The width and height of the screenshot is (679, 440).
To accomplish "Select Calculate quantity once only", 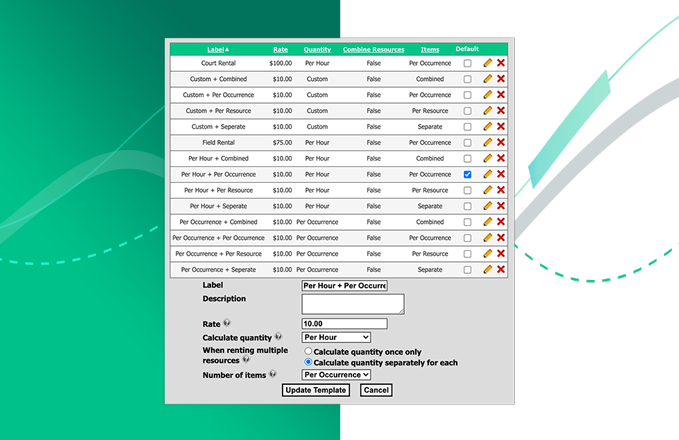I will pyautogui.click(x=308, y=352).
